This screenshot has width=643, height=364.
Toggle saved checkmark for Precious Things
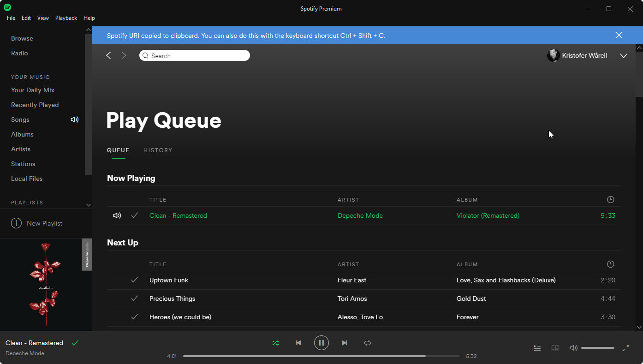pyautogui.click(x=134, y=298)
